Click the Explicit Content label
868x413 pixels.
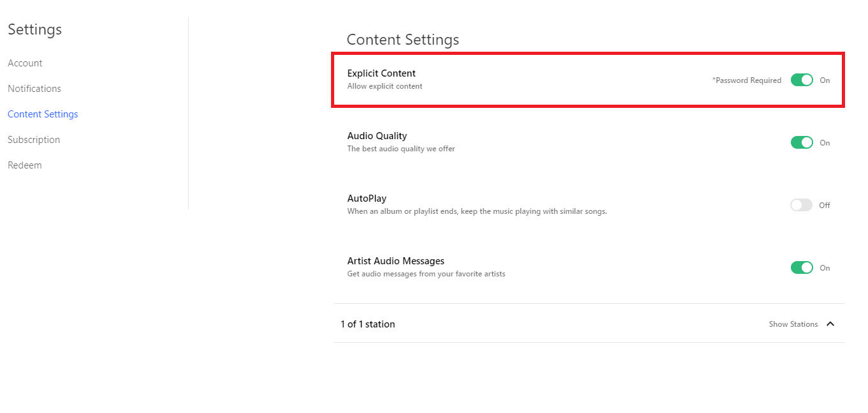pos(381,73)
